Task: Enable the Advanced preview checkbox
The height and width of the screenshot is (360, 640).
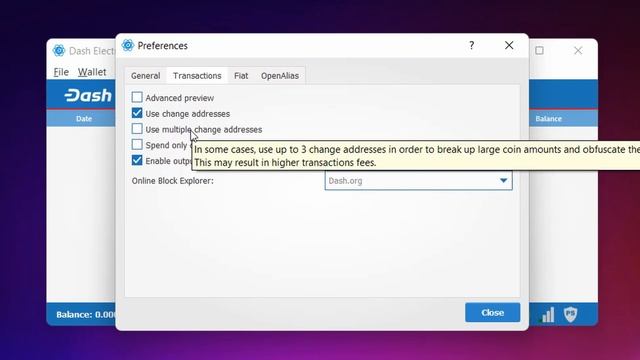Action: pos(137,97)
